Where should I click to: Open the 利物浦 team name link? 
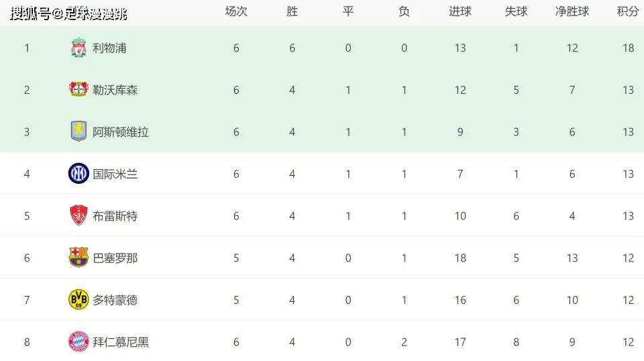pyautogui.click(x=109, y=48)
